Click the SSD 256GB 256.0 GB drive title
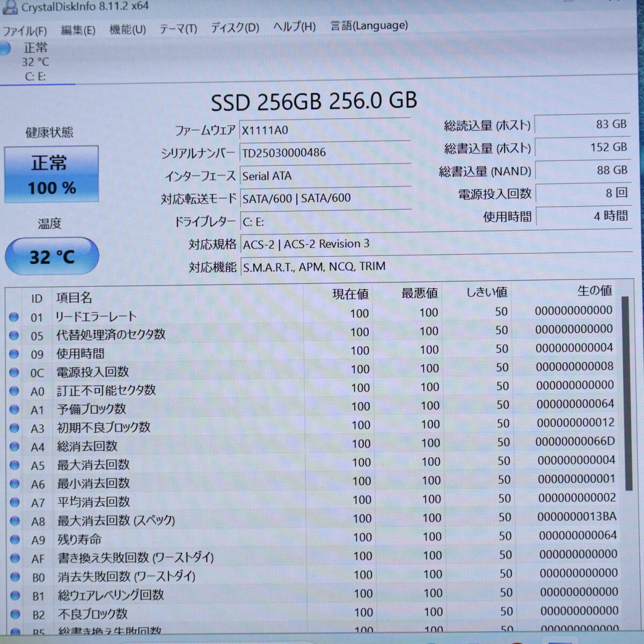644x644 pixels. click(314, 101)
